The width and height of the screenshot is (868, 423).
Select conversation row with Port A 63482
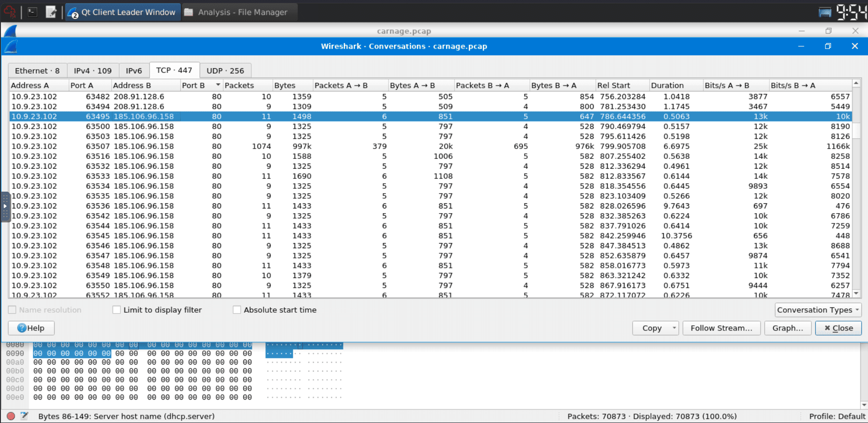[x=430, y=97]
